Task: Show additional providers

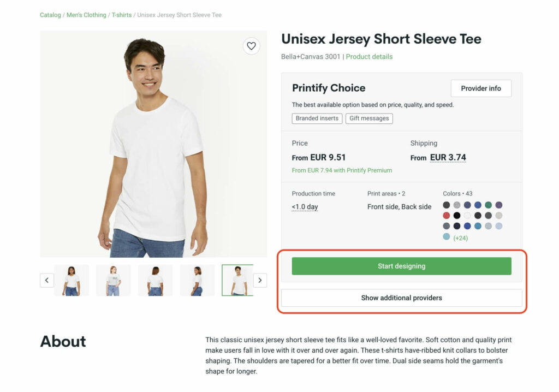Action: [401, 298]
